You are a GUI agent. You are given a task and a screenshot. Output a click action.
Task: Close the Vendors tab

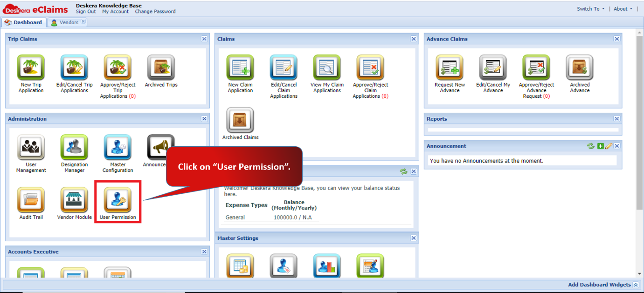pos(83,21)
